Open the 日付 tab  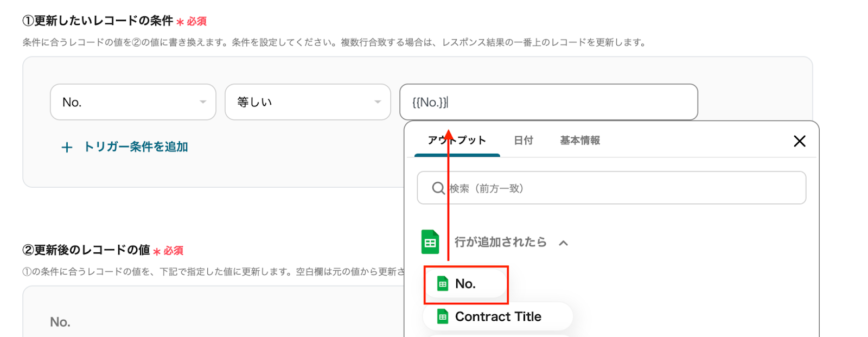pos(524,141)
